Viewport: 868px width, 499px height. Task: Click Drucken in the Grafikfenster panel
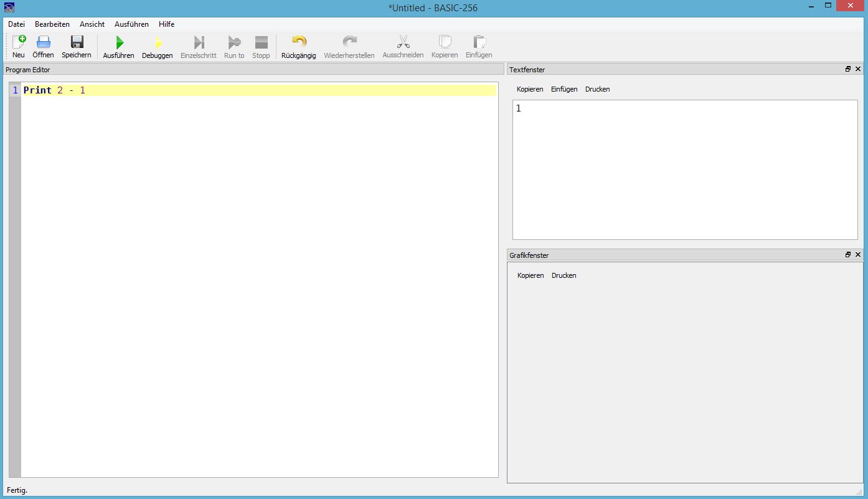click(564, 275)
